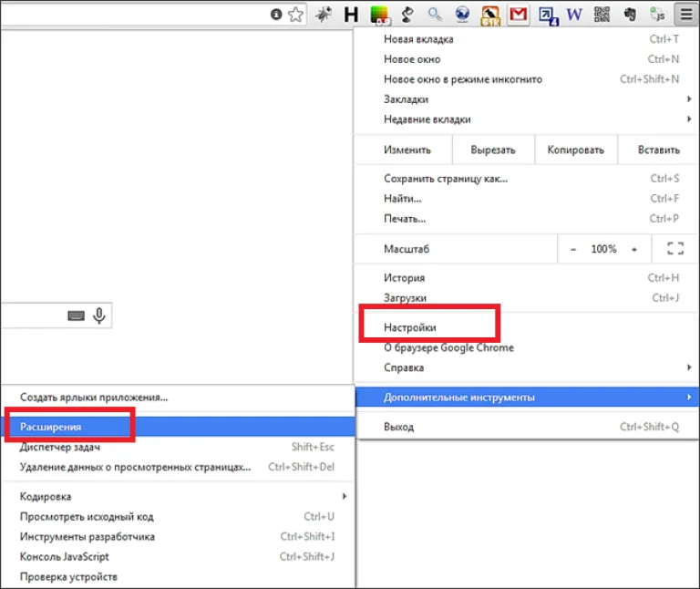Viewport: 700px width, 589px height.
Task: Choose Просмотреть исходный код
Action: tap(178, 517)
